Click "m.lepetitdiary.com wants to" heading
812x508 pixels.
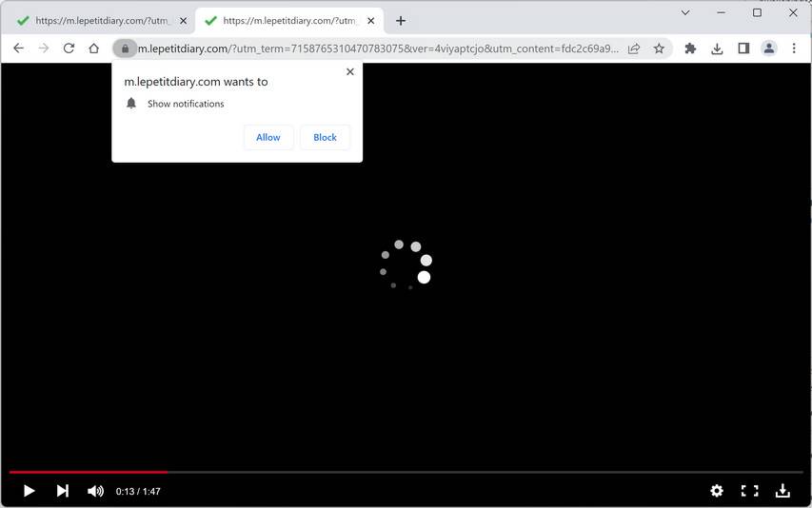pyautogui.click(x=196, y=82)
